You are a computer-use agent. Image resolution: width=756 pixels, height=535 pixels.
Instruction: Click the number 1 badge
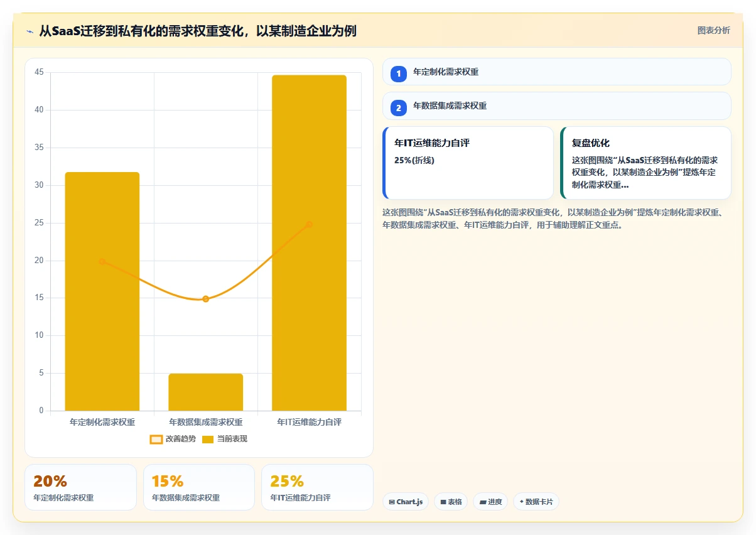pyautogui.click(x=398, y=73)
